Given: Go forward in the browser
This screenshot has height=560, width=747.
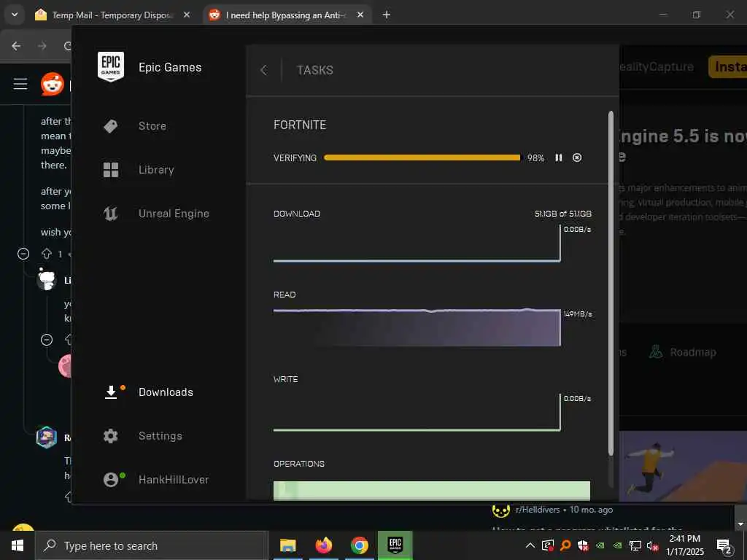Looking at the screenshot, I should (42, 46).
